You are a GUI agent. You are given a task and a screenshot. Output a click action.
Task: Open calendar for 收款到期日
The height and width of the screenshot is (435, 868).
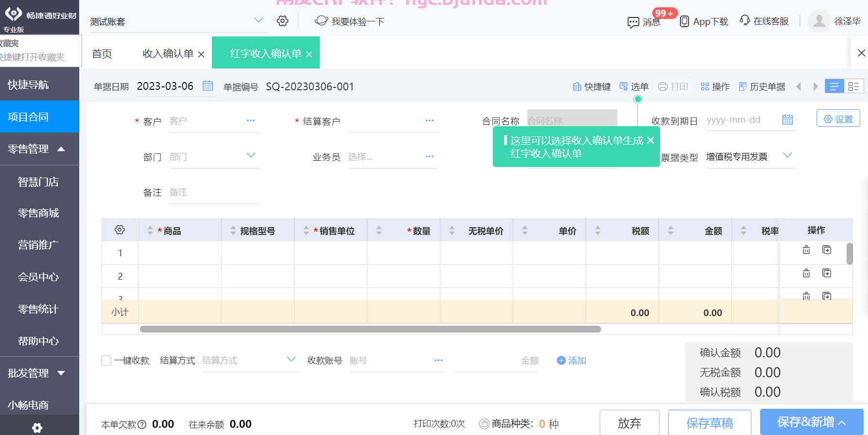pos(788,119)
